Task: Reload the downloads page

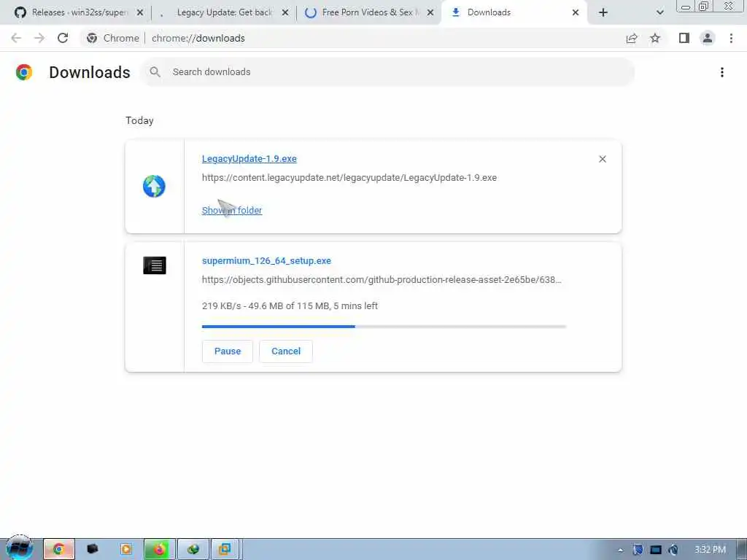Action: (63, 38)
